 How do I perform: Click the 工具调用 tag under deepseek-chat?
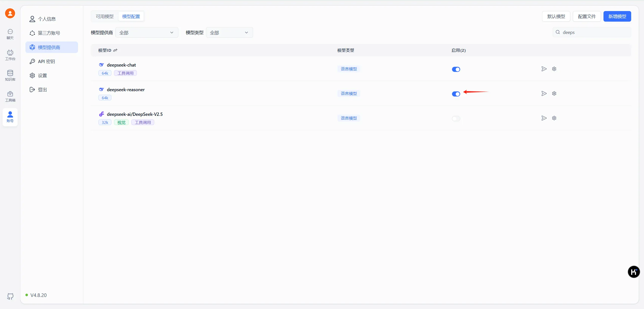click(126, 73)
